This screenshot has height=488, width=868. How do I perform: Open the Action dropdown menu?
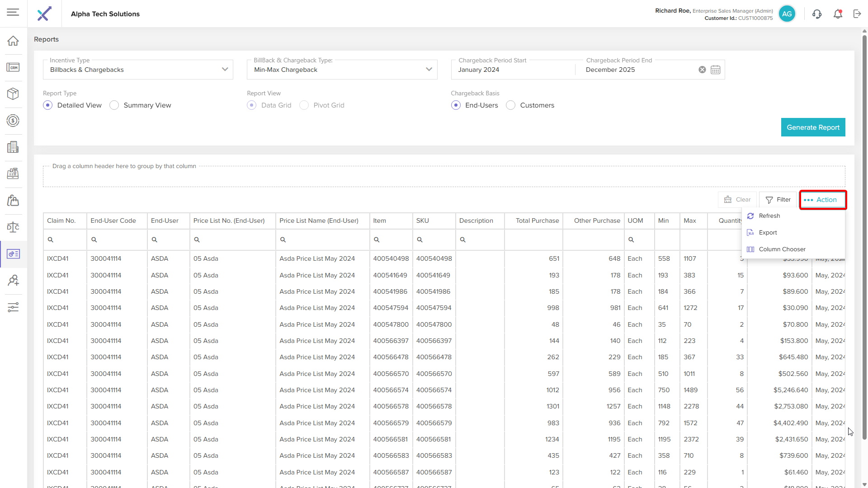[x=822, y=200]
